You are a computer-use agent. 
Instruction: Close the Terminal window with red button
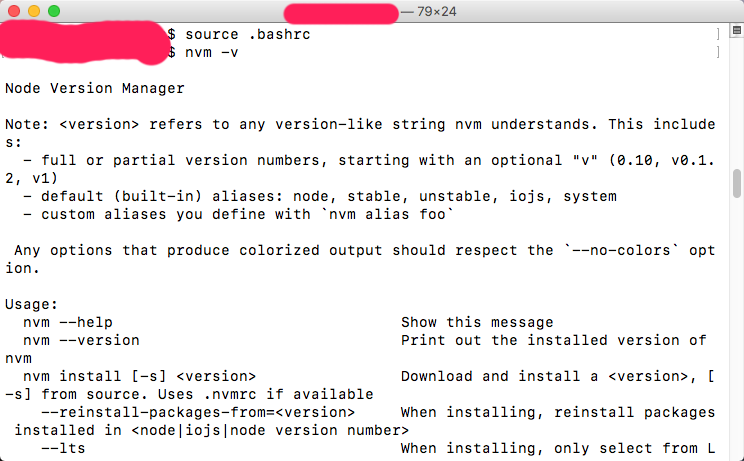(14, 11)
